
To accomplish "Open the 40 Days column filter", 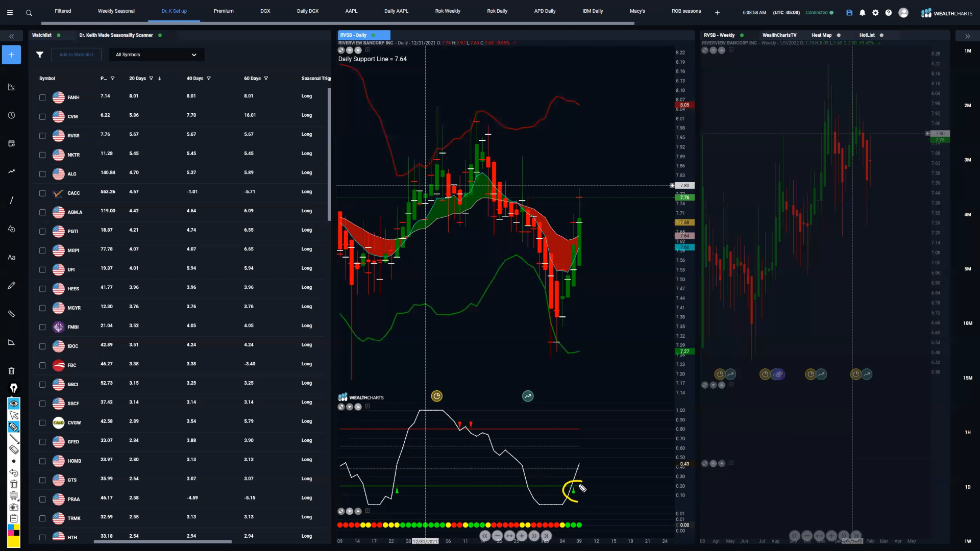I will tap(209, 79).
